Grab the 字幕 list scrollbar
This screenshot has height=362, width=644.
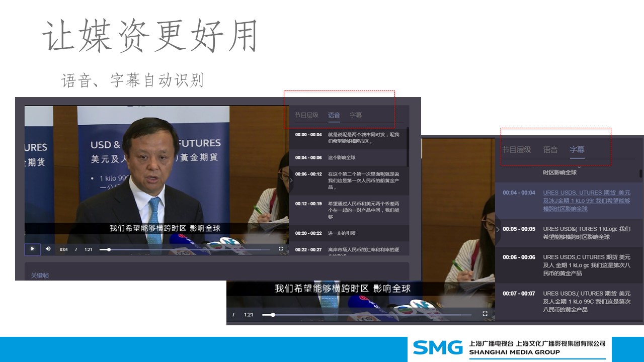640,174
